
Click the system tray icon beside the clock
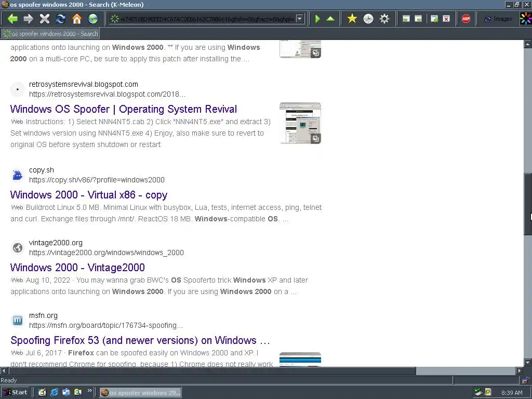click(x=488, y=392)
